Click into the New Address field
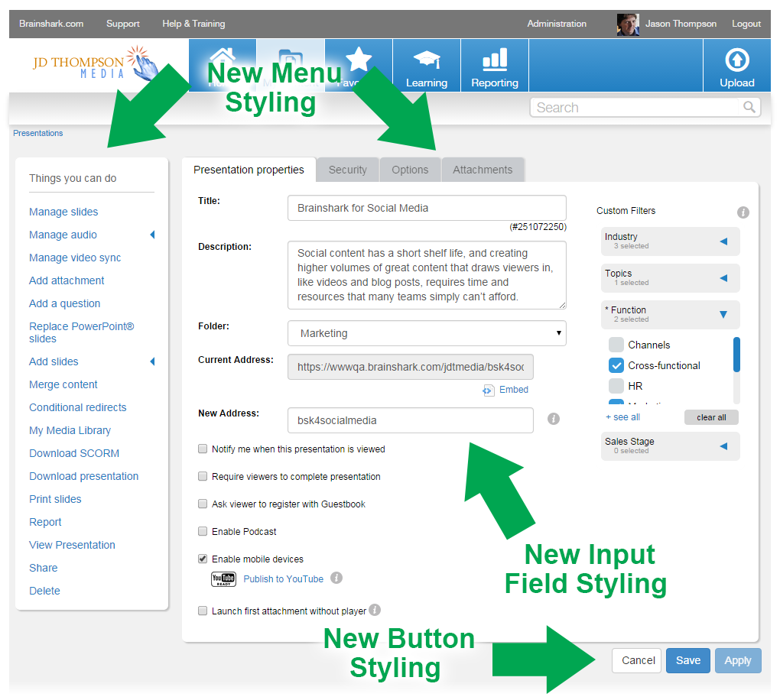 click(411, 420)
